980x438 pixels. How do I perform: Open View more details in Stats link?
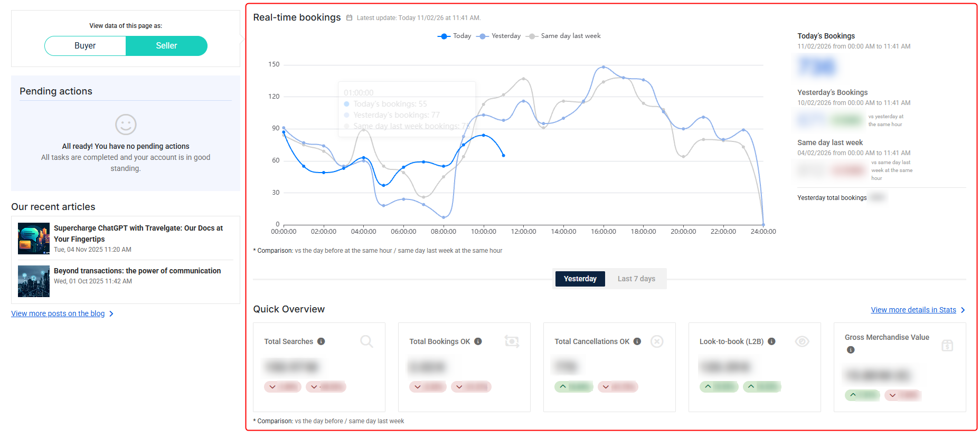[x=913, y=310]
